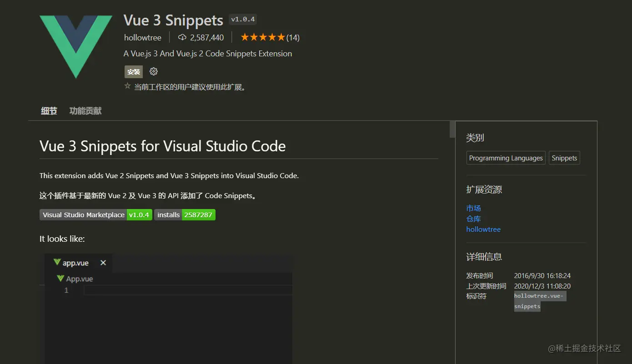Click the last updated date 2020/12/3 11:08:20
The image size is (632, 364).
pos(542,286)
